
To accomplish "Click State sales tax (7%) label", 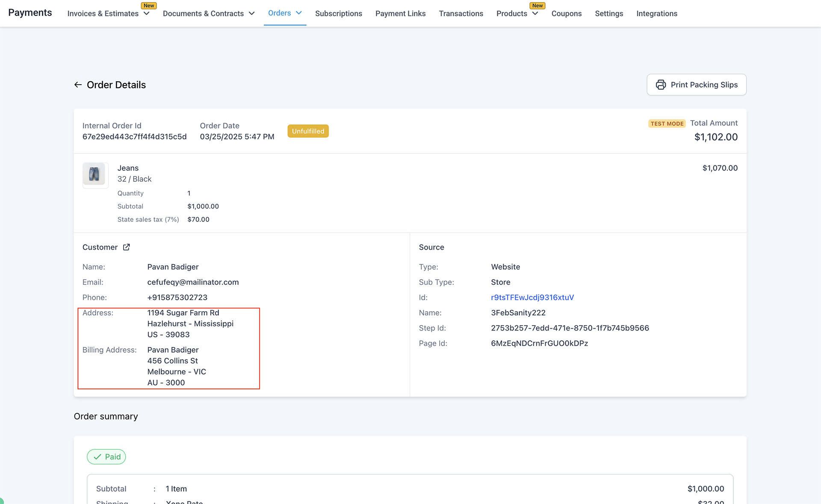I will click(148, 219).
